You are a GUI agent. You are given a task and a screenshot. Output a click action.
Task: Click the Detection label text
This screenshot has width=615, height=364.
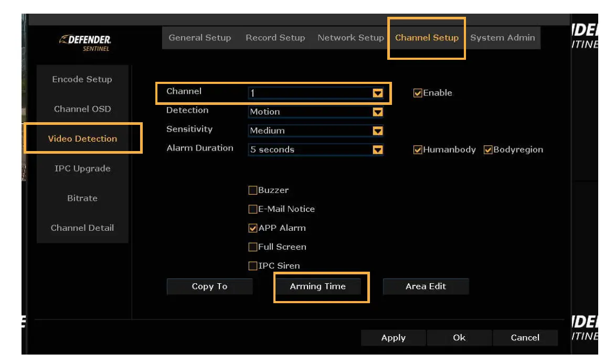tap(187, 110)
